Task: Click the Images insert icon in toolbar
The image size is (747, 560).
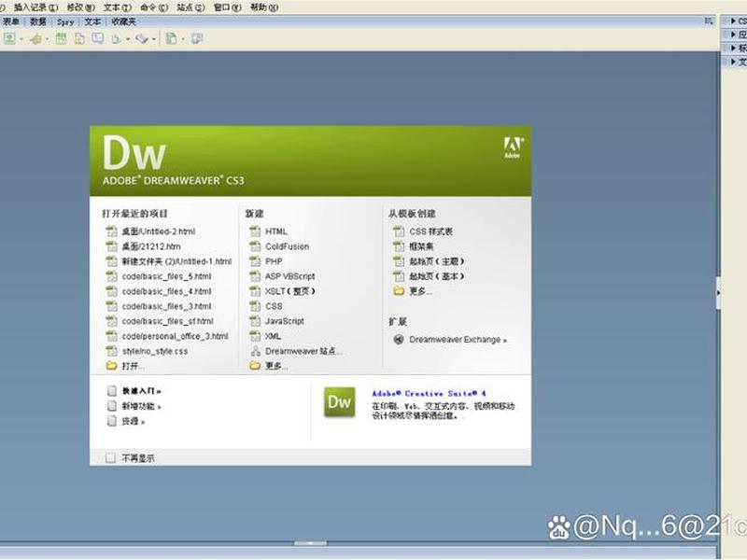Action: point(9,39)
